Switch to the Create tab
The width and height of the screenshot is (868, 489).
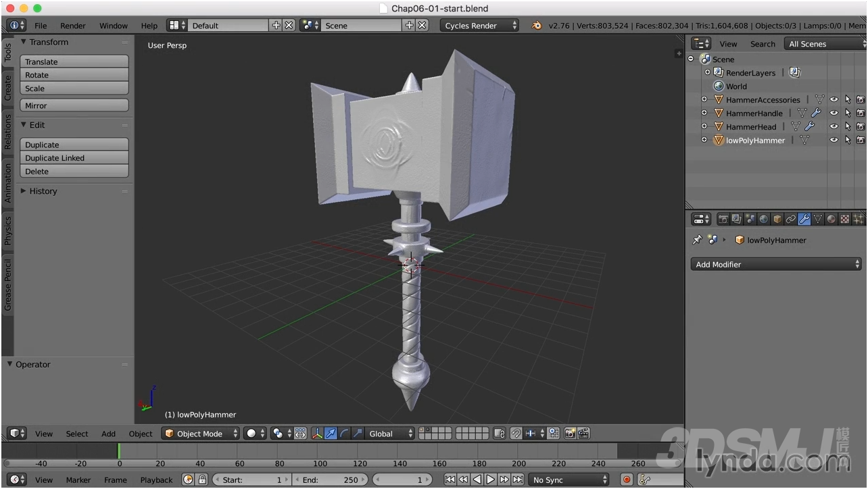8,87
